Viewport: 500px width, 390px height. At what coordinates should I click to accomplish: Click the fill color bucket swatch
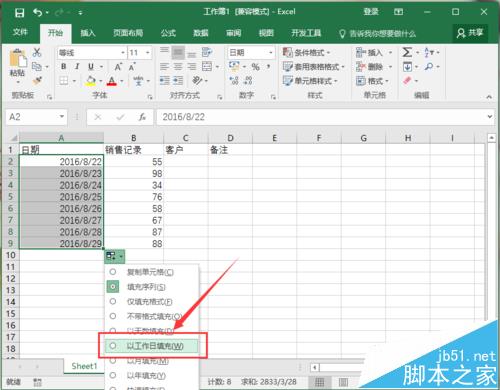coord(90,81)
